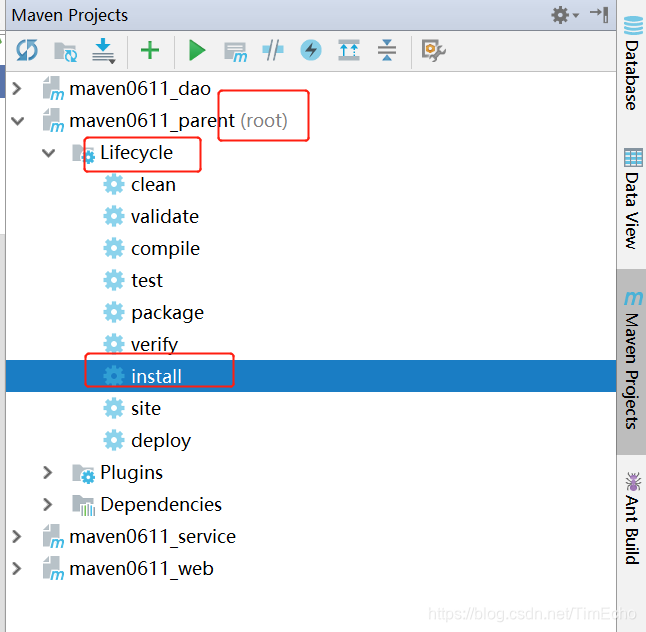Screen dimensions: 646x632
Task: Open Maven Settings wrench icon
Action: pyautogui.click(x=433, y=50)
